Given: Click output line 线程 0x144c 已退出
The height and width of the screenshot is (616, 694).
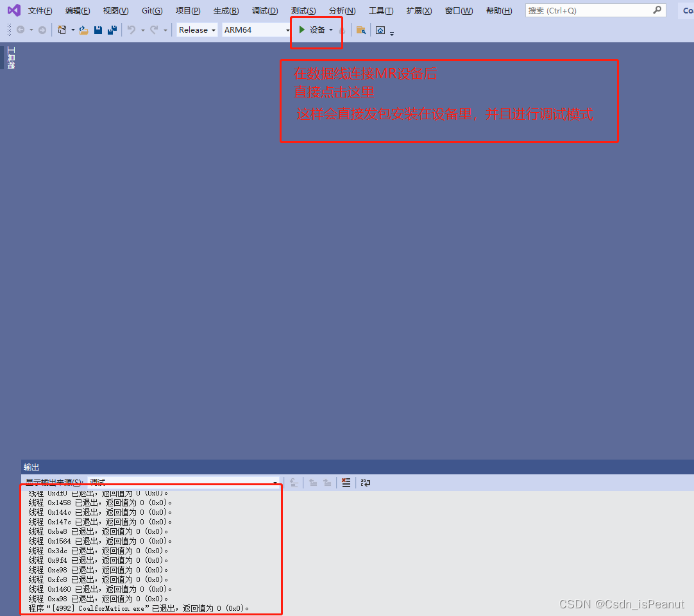Looking at the screenshot, I should (x=100, y=512).
